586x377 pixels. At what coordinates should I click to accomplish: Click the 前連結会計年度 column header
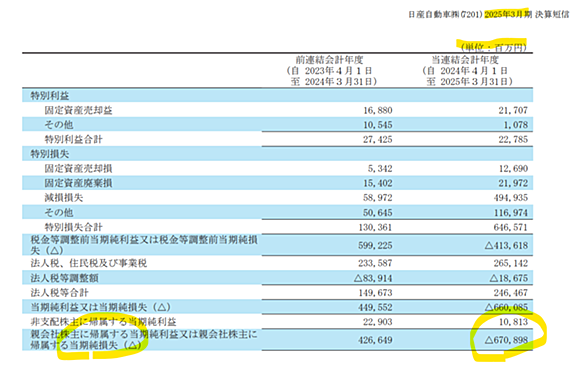pos(329,60)
